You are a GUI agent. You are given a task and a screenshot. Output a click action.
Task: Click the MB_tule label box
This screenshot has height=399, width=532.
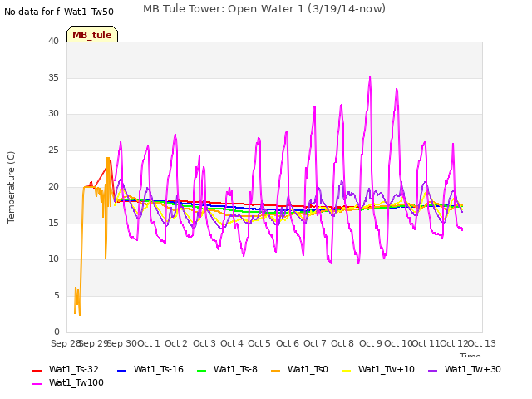point(92,34)
